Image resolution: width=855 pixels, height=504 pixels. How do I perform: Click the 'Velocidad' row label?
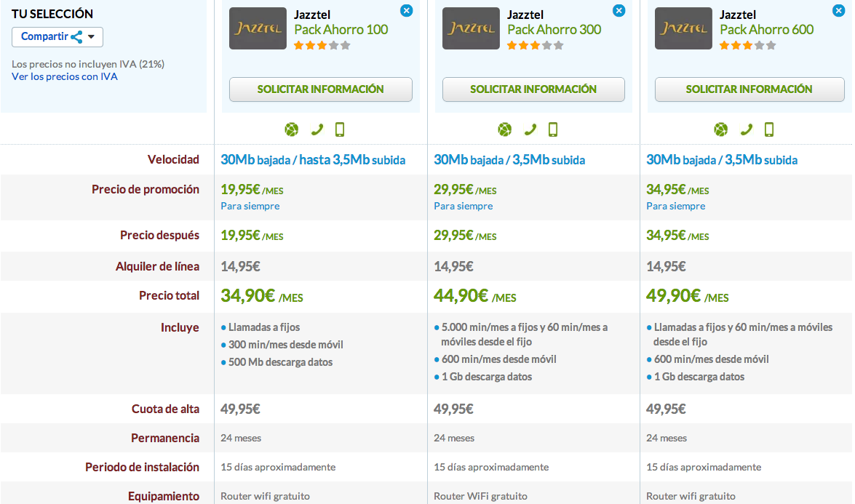click(x=173, y=159)
